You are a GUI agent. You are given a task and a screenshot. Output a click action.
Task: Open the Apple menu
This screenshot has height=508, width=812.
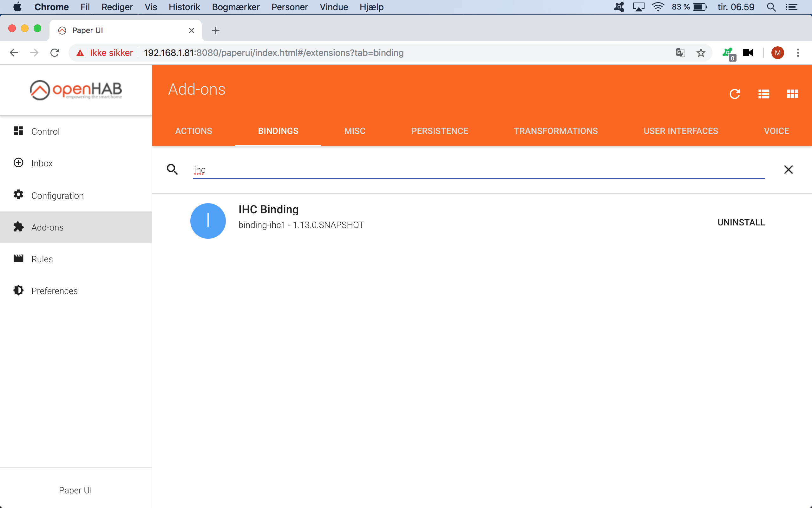(17, 7)
